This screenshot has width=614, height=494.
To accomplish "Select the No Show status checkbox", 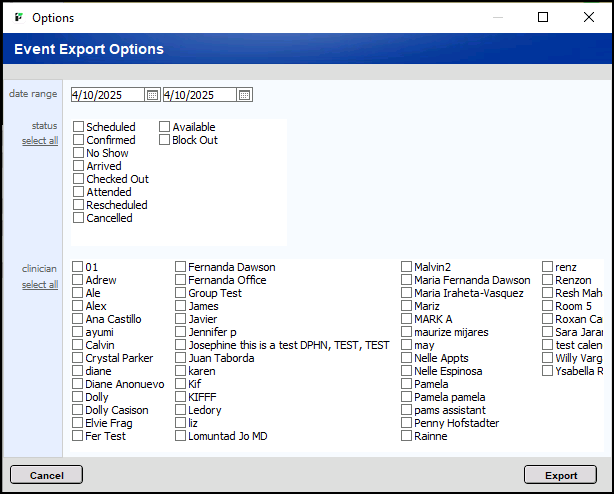I will click(x=78, y=154).
